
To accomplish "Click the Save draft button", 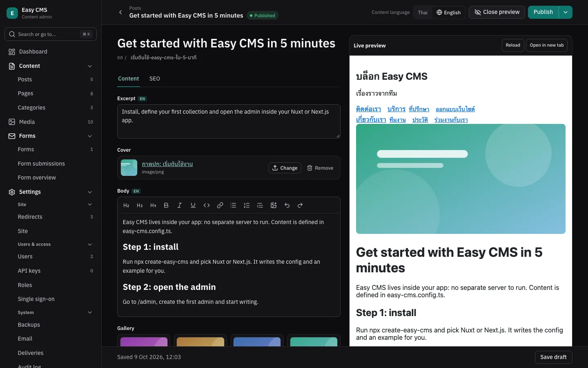I will click(x=553, y=357).
